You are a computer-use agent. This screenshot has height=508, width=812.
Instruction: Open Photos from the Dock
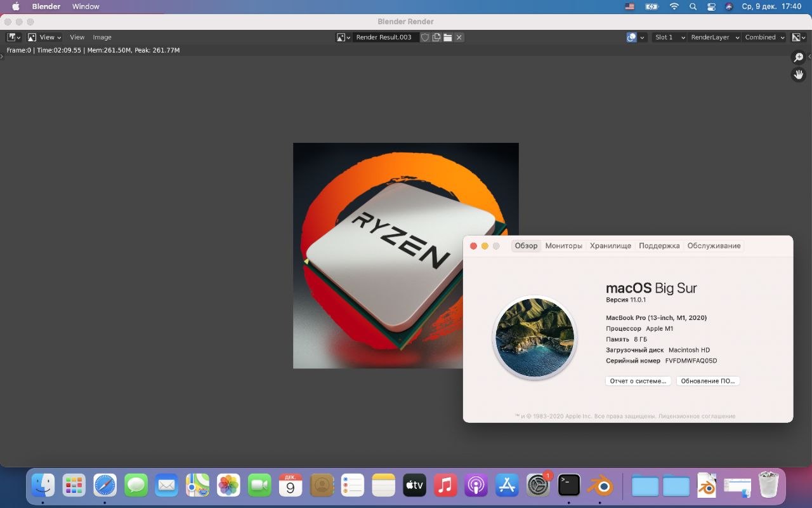tap(228, 486)
